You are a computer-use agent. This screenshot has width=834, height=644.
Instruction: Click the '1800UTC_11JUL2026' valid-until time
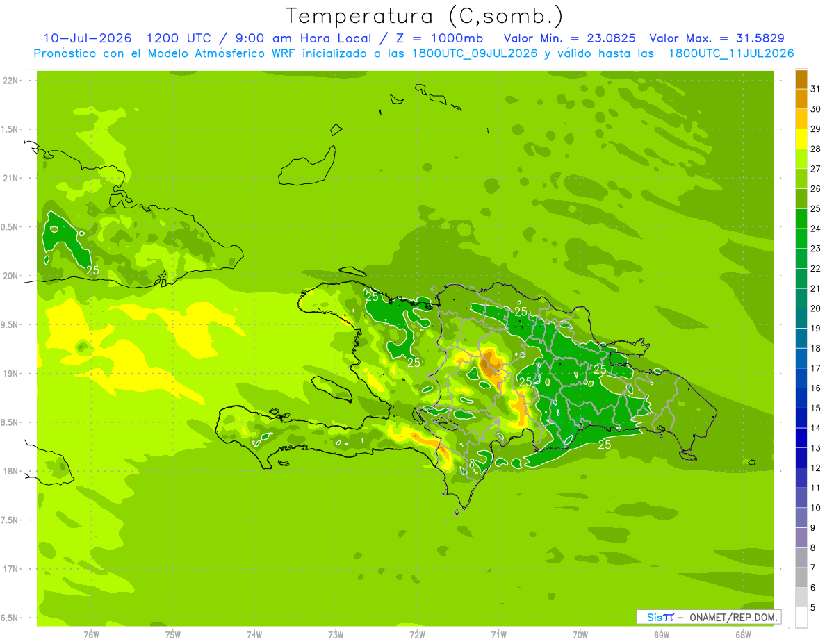731,53
